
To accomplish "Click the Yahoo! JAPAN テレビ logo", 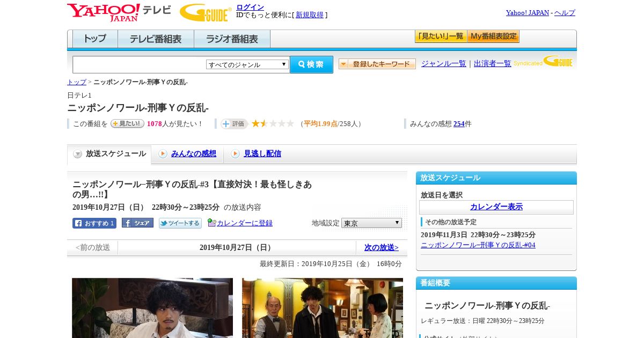I will coord(119,12).
